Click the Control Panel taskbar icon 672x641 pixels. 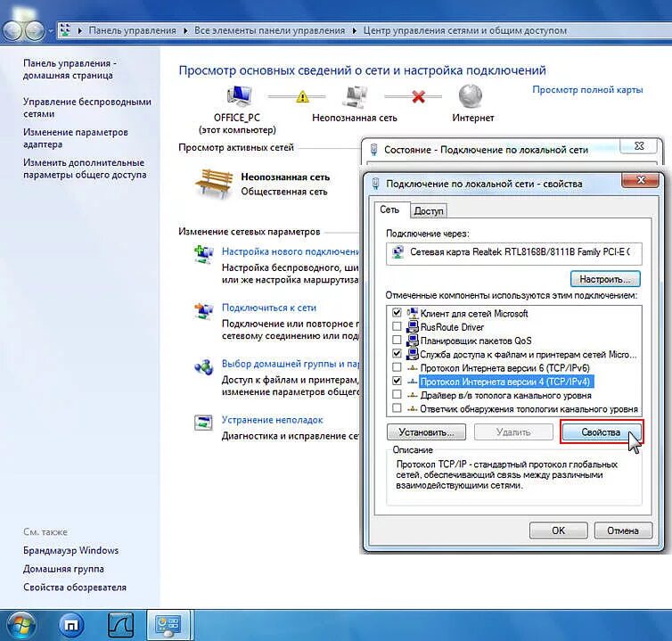(x=168, y=625)
